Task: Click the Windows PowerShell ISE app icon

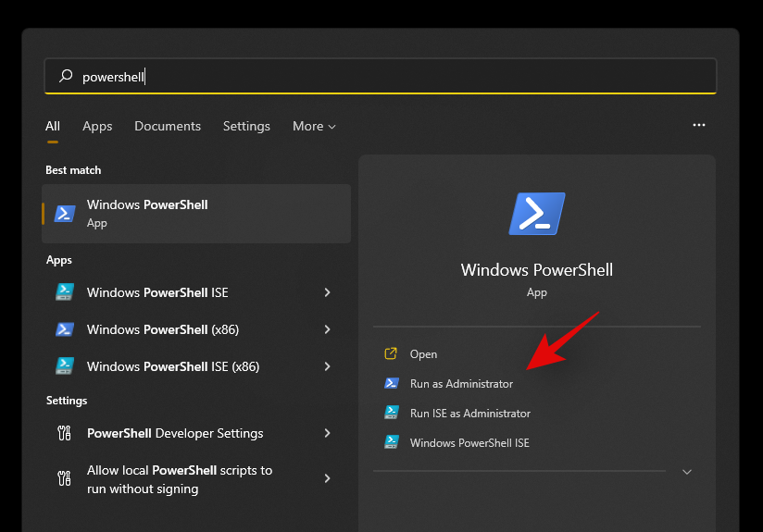Action: pos(64,292)
